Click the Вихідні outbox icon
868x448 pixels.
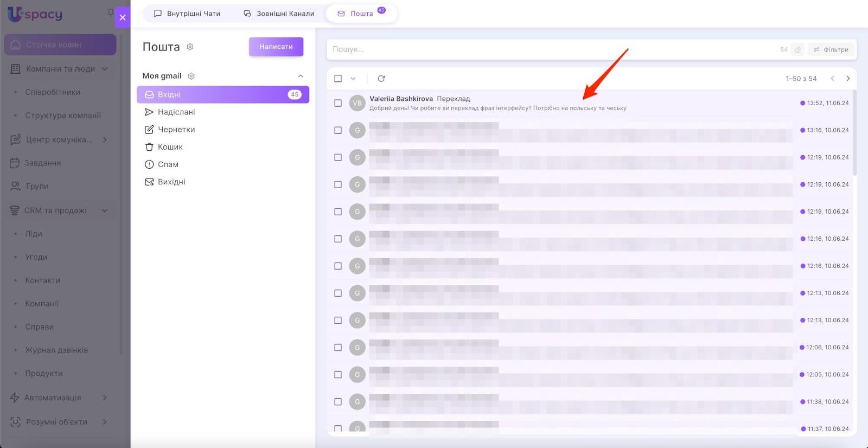[149, 182]
